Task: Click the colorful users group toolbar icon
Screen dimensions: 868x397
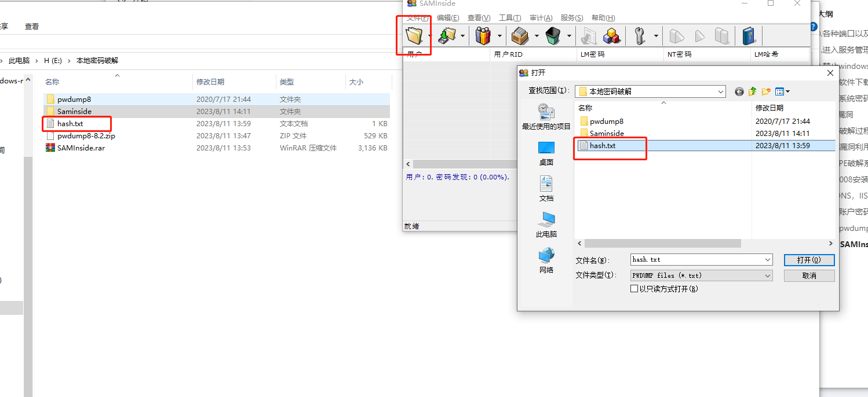Action: tap(483, 36)
